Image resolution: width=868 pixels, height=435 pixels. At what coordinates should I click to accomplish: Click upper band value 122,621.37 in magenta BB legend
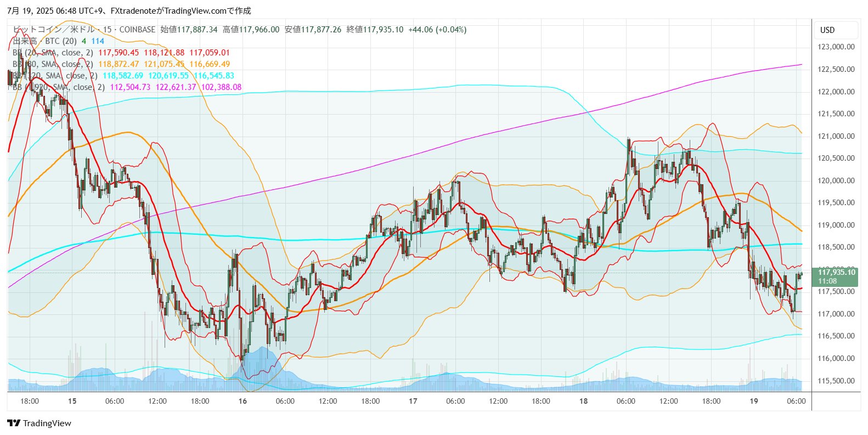point(176,87)
